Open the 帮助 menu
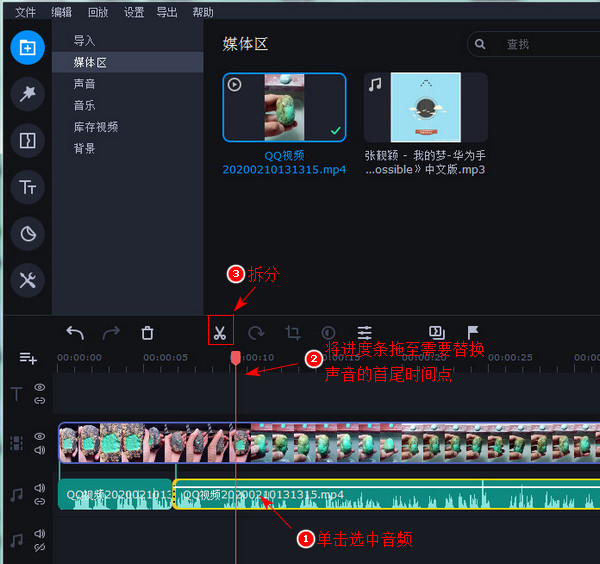 203,12
